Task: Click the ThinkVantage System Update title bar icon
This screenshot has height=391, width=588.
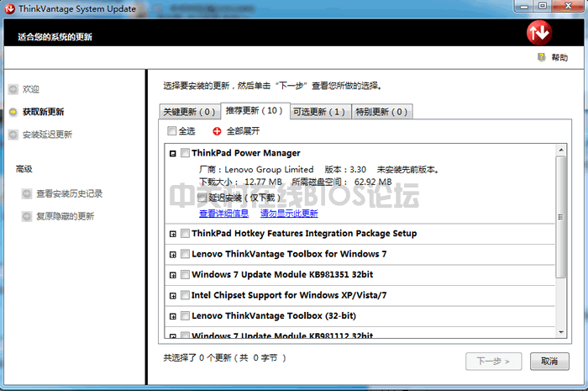Action: [10, 8]
